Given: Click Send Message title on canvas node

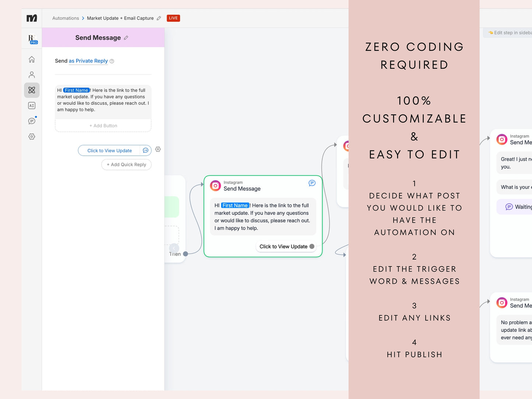Looking at the screenshot, I should pos(242,189).
